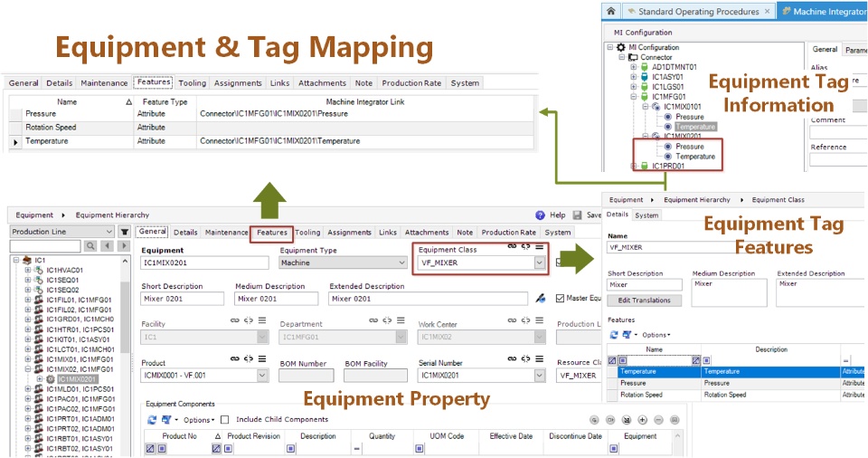Viewport: 868px width, 458px height.
Task: Click the Home icon tab
Action: point(610,11)
